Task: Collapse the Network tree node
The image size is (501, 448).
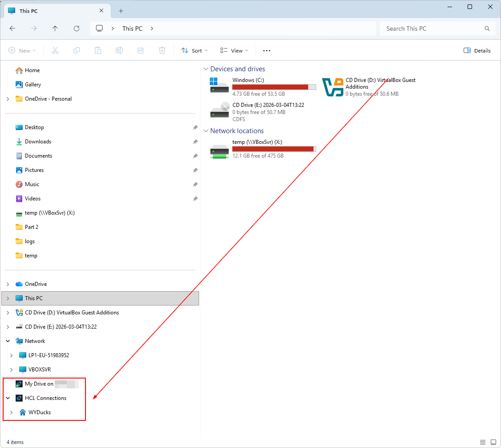Action: click(x=8, y=341)
